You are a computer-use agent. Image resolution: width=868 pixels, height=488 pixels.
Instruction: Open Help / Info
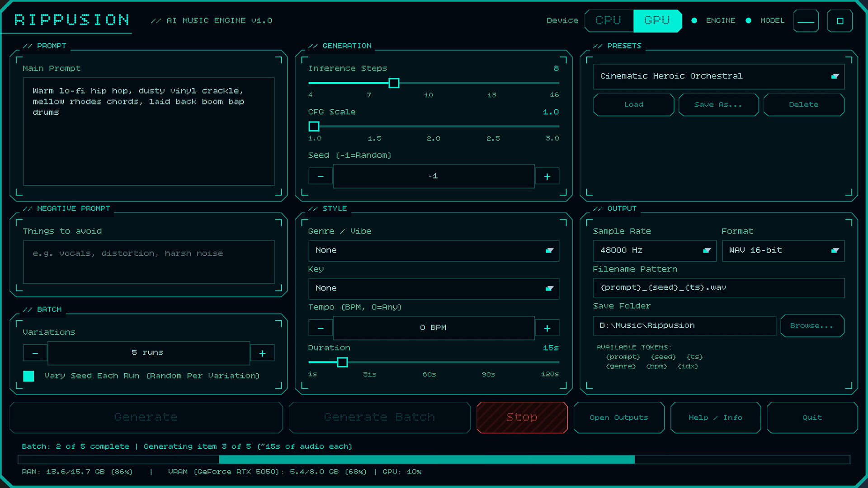pyautogui.click(x=716, y=418)
